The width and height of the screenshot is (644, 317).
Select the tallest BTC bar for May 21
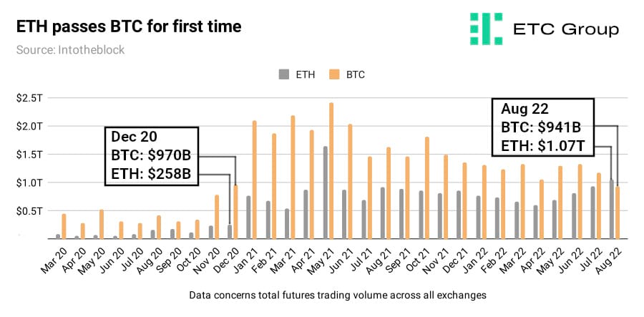tap(331, 171)
